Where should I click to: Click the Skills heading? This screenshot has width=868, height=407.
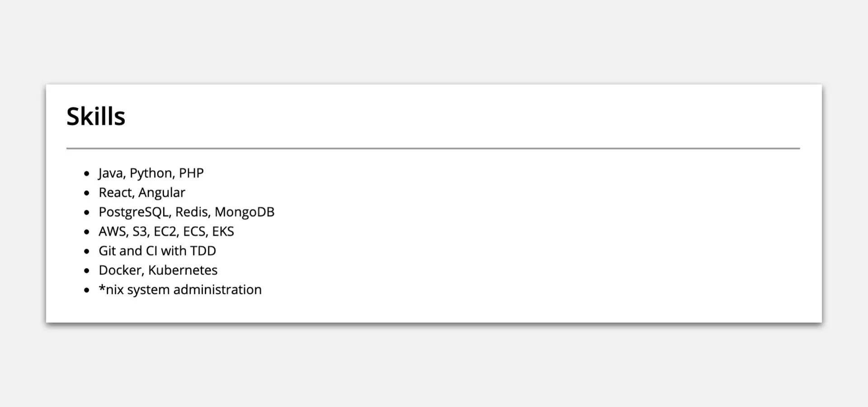96,116
